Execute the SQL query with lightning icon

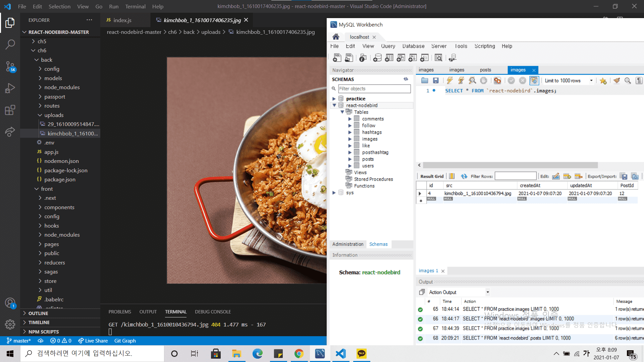[450, 80]
